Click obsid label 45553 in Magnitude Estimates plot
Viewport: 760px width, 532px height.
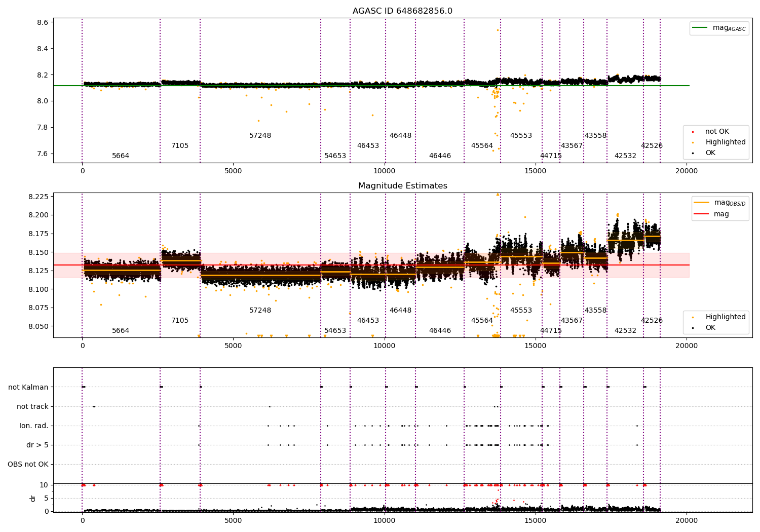point(521,311)
